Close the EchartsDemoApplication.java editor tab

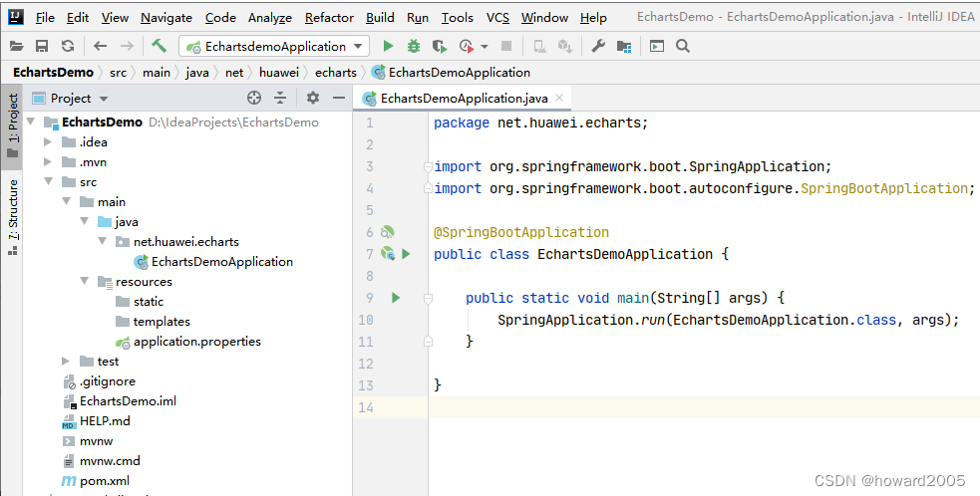(560, 98)
